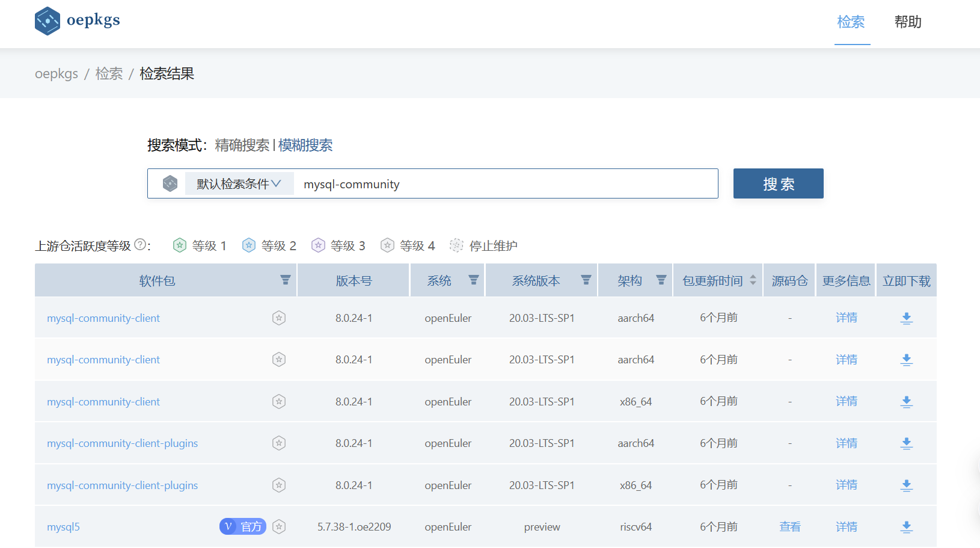
Task: Click the help icon beside 上游仓活跃度等级
Action: (x=140, y=245)
